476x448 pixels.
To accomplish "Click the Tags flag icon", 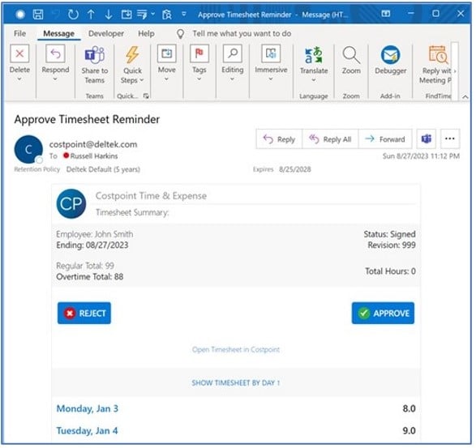I will [199, 53].
